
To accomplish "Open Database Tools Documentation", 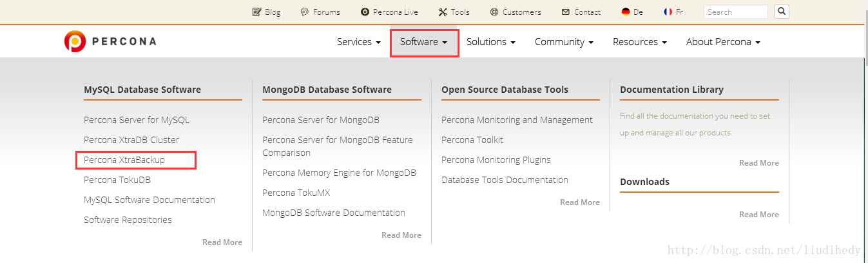I will [x=505, y=180].
